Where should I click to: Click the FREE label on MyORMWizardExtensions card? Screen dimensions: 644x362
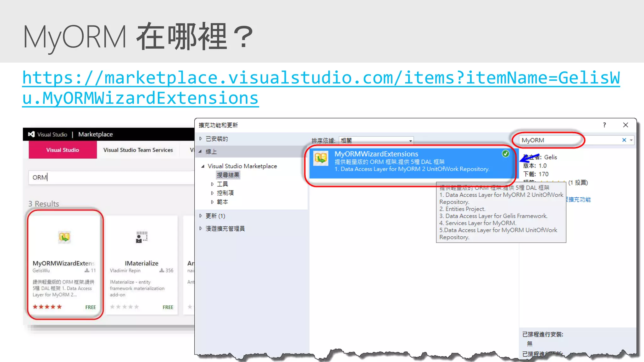click(91, 307)
